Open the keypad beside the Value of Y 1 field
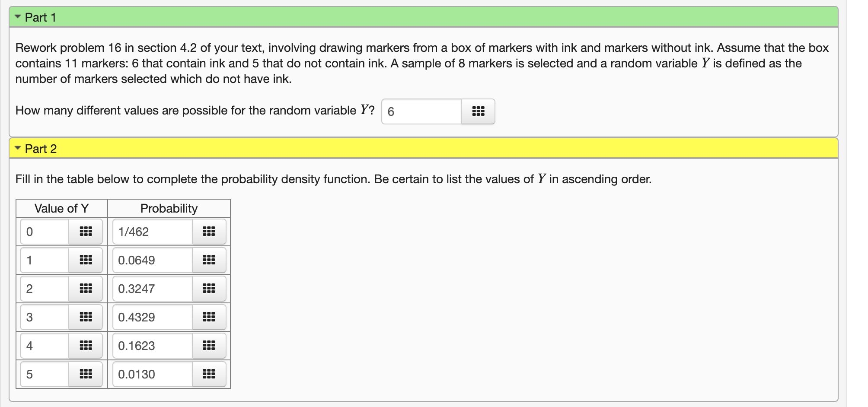 coord(86,260)
